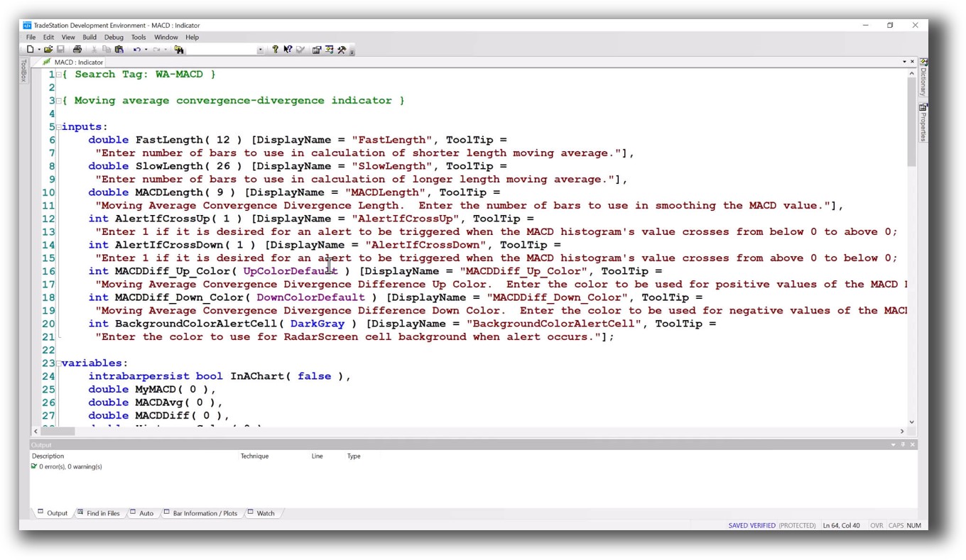Open the Build menu
The height and width of the screenshot is (560, 966).
[x=89, y=37]
